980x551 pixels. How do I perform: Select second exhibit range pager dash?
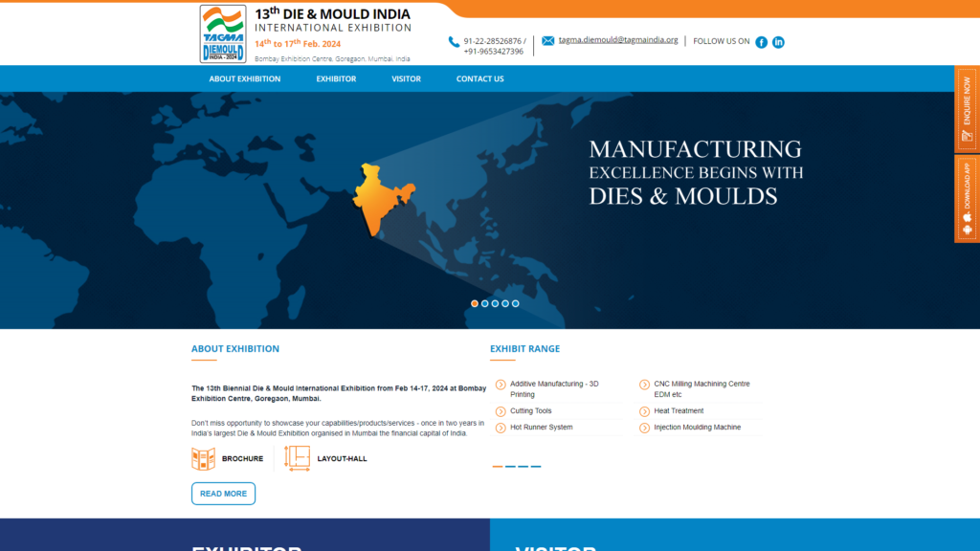coord(511,467)
